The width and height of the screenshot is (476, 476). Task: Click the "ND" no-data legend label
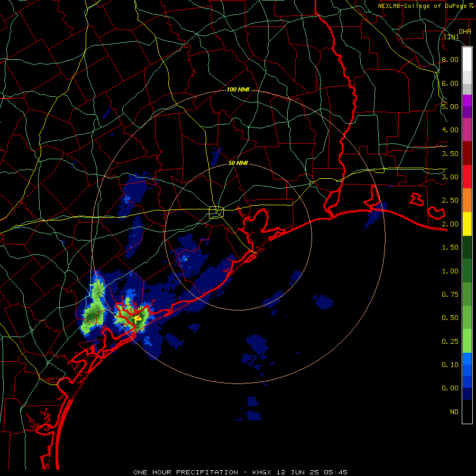pyautogui.click(x=454, y=412)
